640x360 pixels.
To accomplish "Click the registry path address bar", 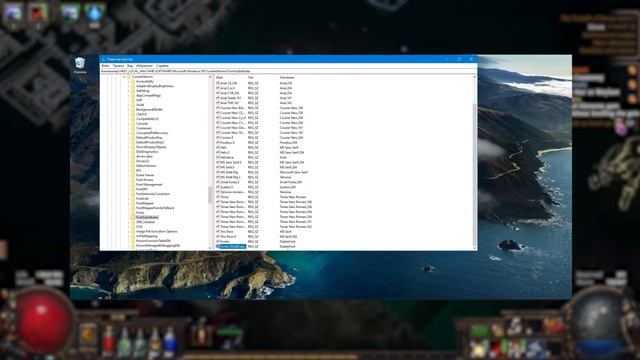I will 288,71.
